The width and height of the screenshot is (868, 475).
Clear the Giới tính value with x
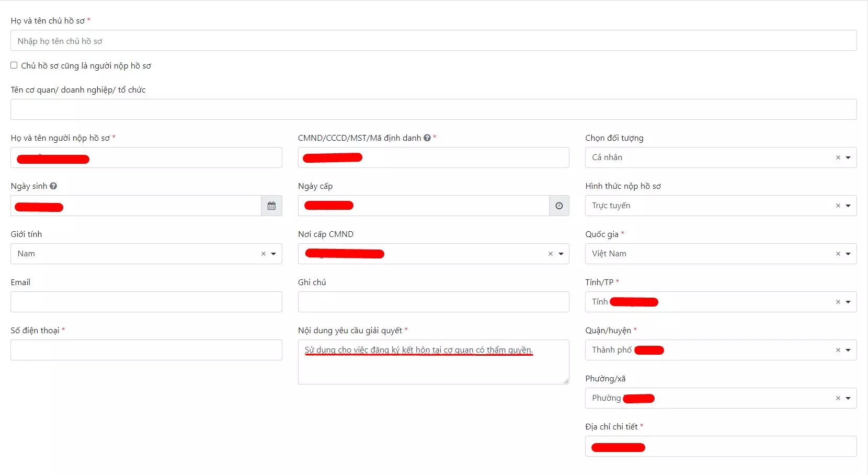pos(264,254)
